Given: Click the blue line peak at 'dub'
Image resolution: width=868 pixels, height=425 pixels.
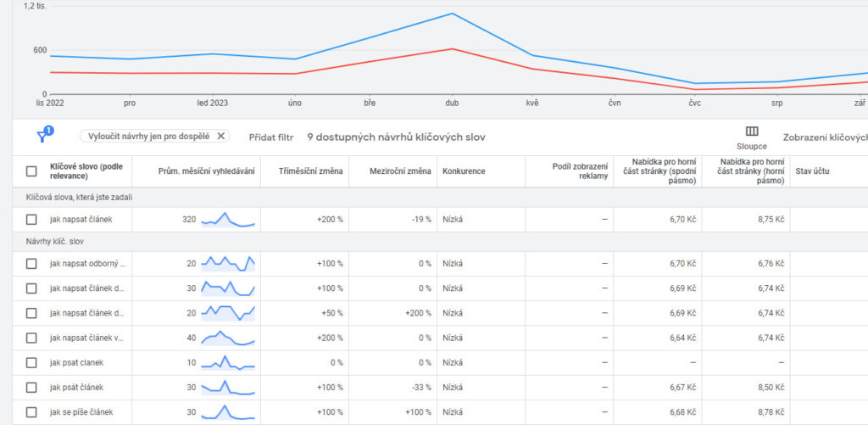Looking at the screenshot, I should (x=453, y=14).
